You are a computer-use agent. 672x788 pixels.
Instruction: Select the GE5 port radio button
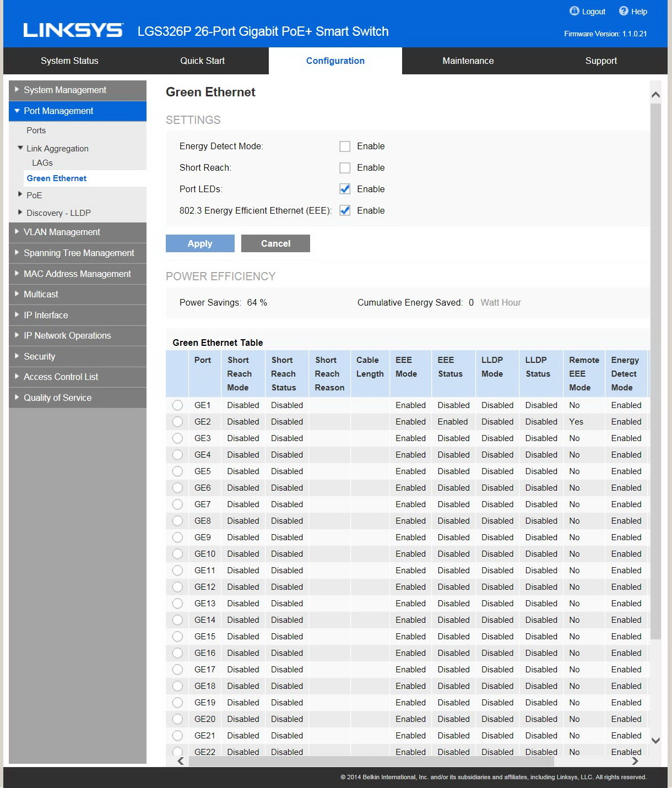177,471
